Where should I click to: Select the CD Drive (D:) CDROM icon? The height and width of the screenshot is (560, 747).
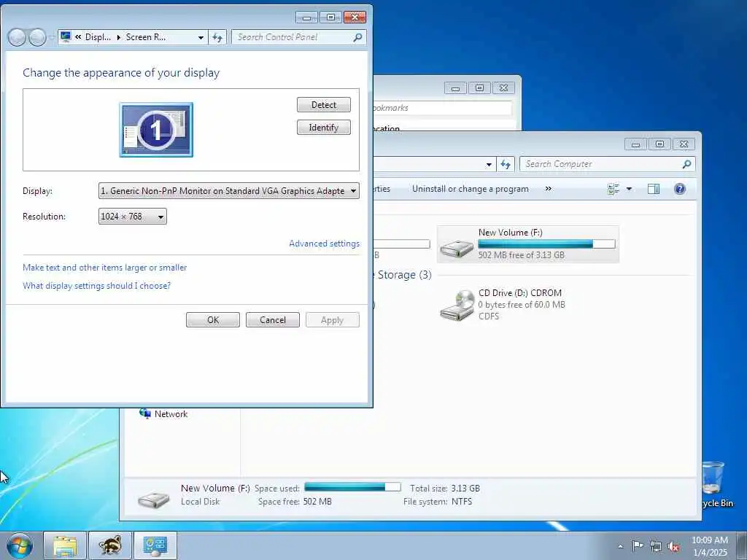[457, 306]
